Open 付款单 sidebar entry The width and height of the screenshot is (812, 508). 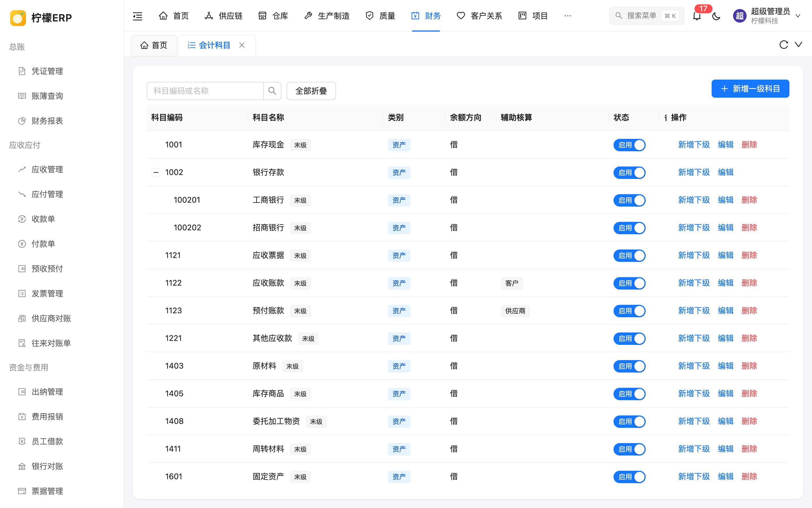coord(43,244)
